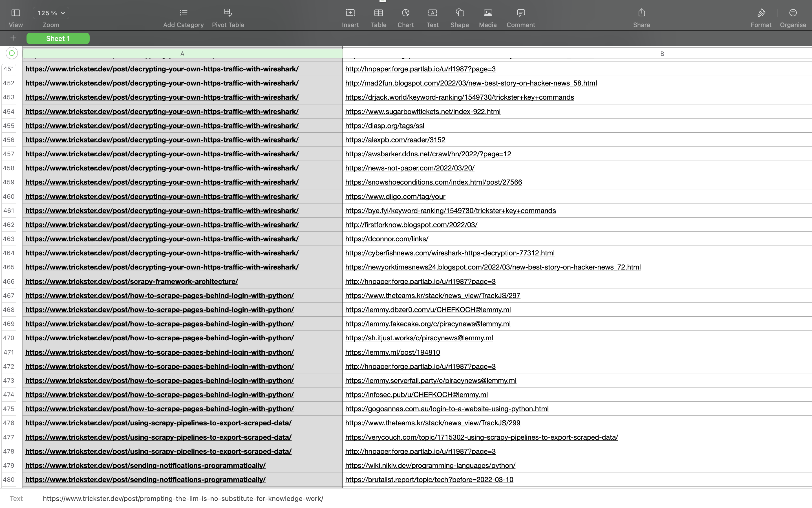
Task: Open diasp.org/tags/ssl link
Action: pos(385,126)
